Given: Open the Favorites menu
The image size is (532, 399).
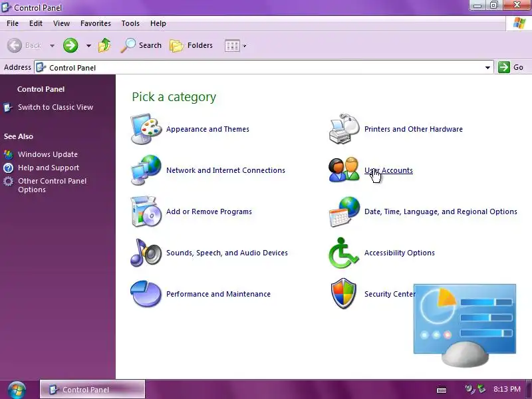Looking at the screenshot, I should pos(96,23).
